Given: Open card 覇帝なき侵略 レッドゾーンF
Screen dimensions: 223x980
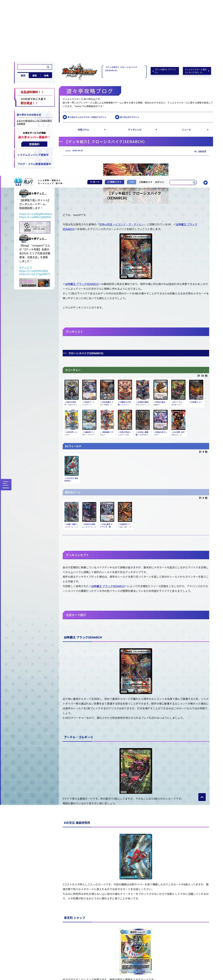Looking at the screenshot, I should tap(125, 390).
